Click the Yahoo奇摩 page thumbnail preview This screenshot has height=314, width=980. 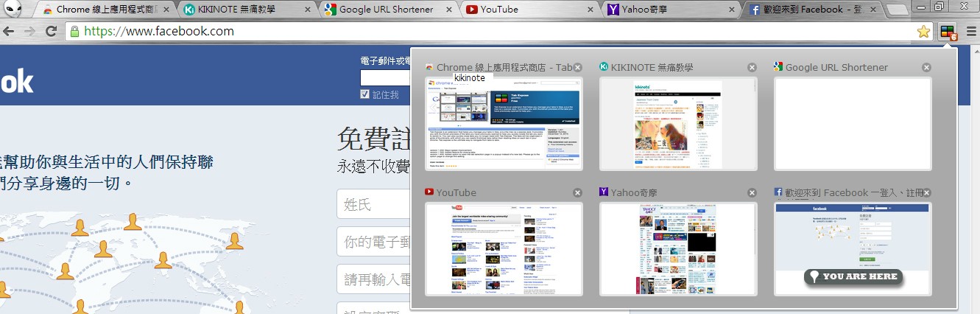tap(678, 249)
